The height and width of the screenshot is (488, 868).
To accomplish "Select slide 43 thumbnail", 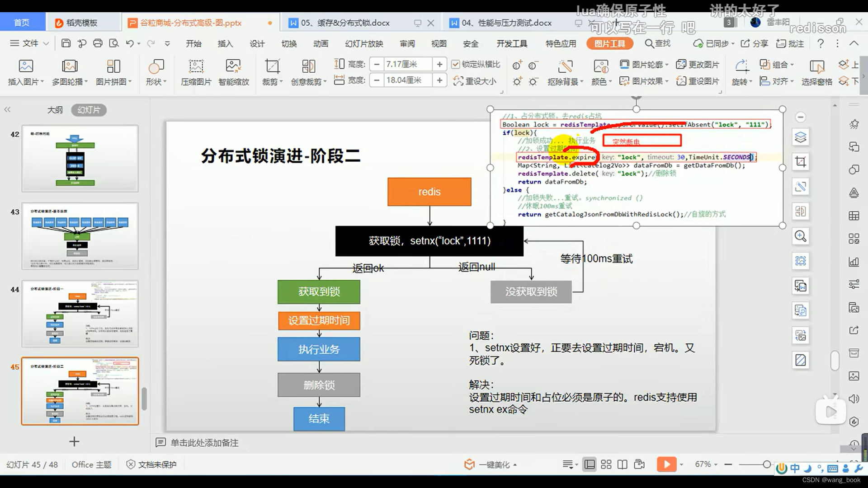I will tap(80, 236).
